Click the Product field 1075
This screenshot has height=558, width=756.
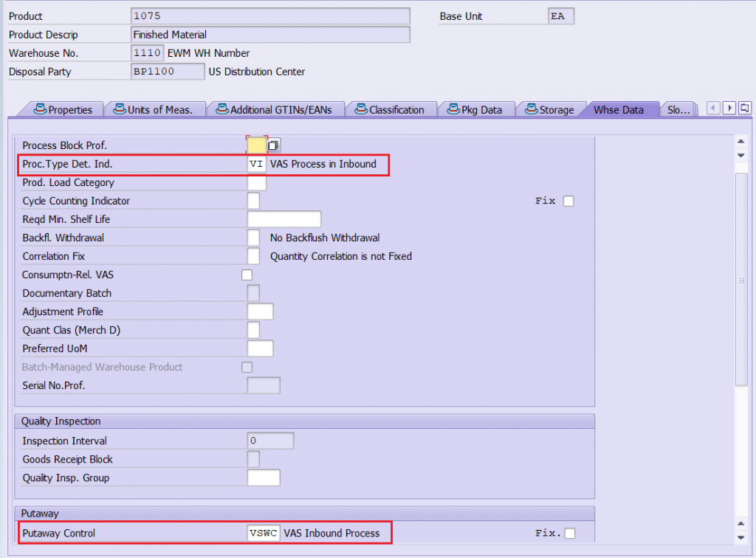(270, 16)
